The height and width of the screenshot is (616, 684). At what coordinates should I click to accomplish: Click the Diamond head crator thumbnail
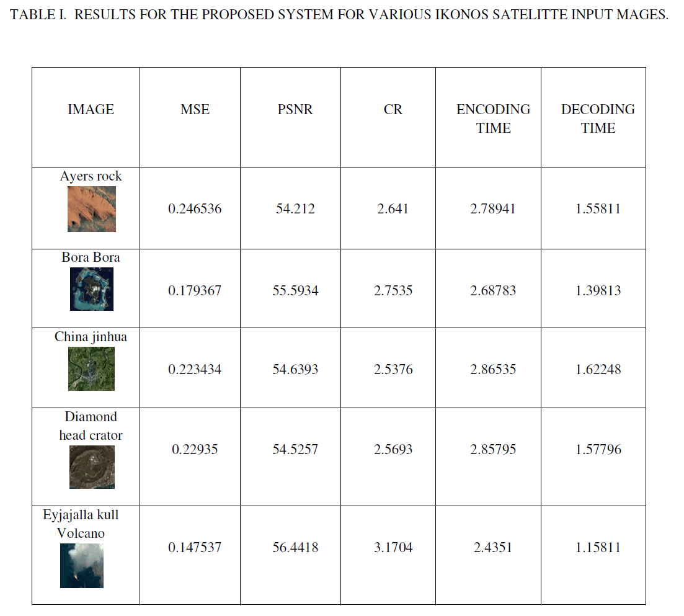click(x=92, y=466)
